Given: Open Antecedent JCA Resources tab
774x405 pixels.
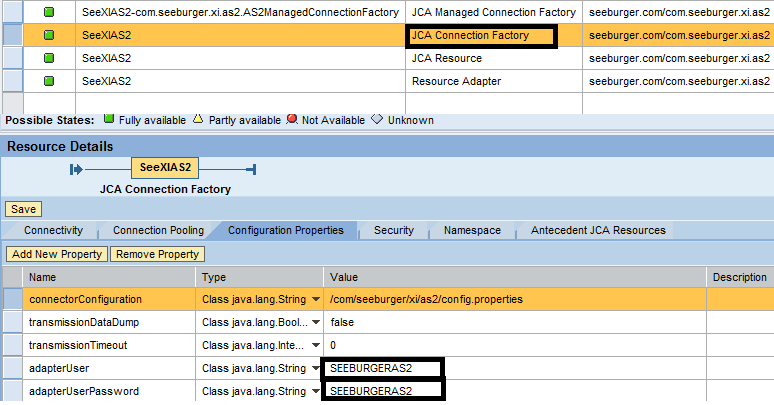Looking at the screenshot, I should point(598,230).
